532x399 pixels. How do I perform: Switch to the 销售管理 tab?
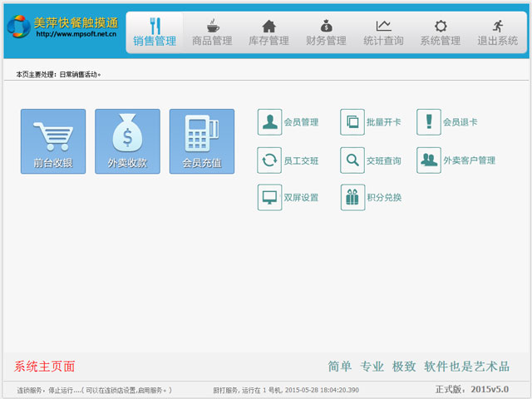pyautogui.click(x=155, y=33)
